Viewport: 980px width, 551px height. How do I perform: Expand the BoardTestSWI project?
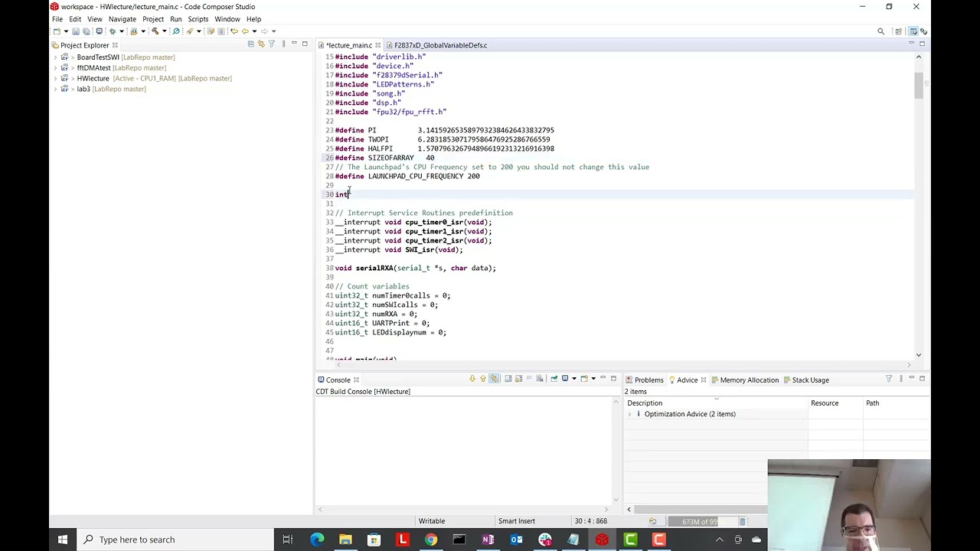point(55,57)
